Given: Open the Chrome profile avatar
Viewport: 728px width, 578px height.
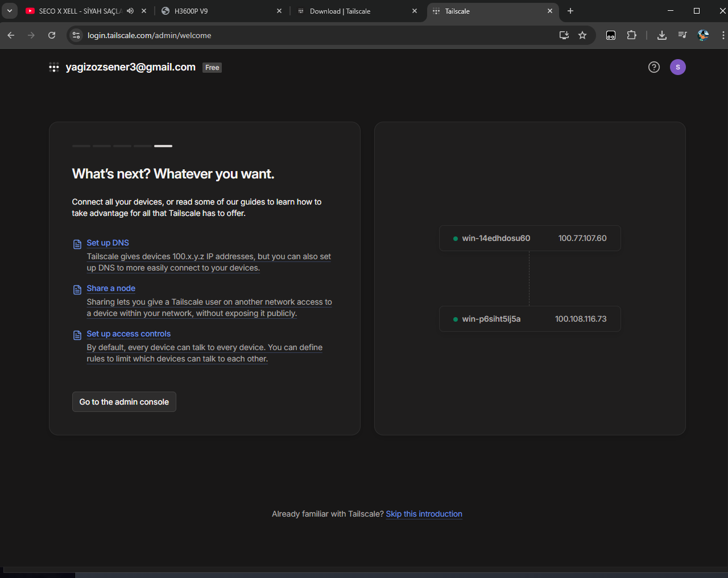Looking at the screenshot, I should click(x=704, y=35).
